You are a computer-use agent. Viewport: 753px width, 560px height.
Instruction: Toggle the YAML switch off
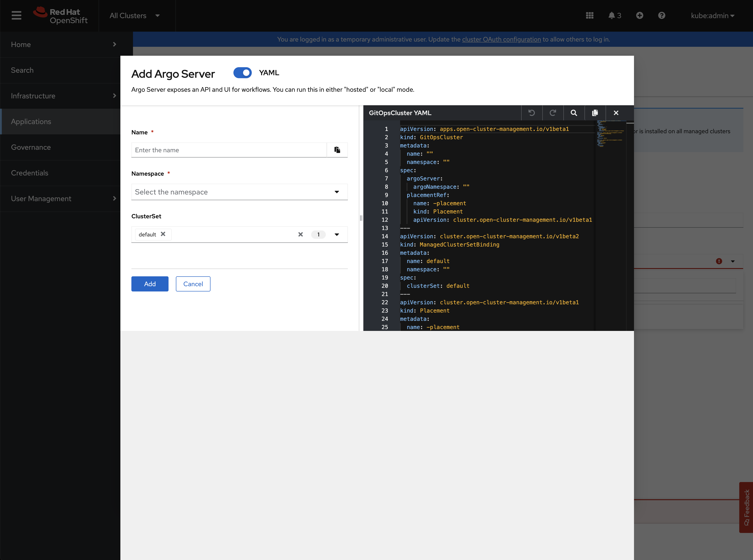point(242,73)
